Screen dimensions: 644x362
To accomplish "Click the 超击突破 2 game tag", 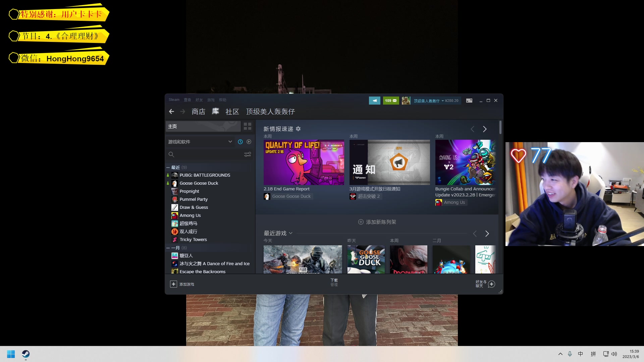I will [369, 196].
